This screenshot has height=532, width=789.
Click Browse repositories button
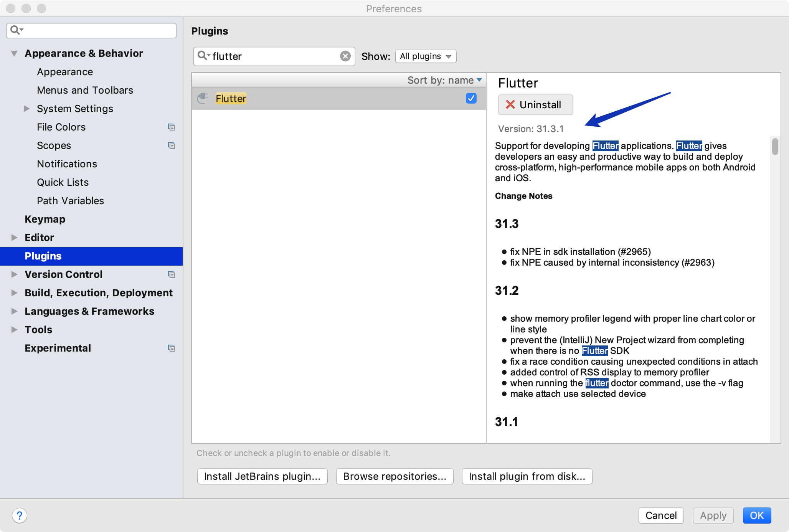(394, 476)
